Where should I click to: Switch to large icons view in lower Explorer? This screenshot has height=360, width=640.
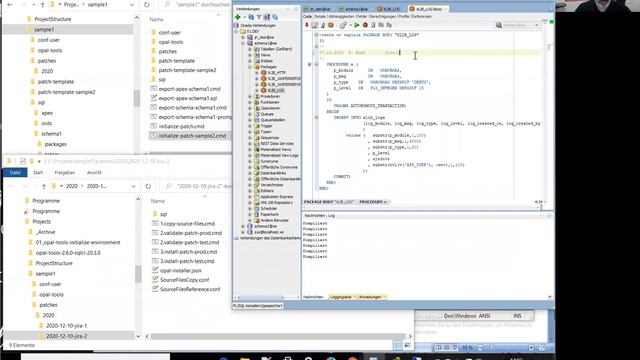click(407, 345)
